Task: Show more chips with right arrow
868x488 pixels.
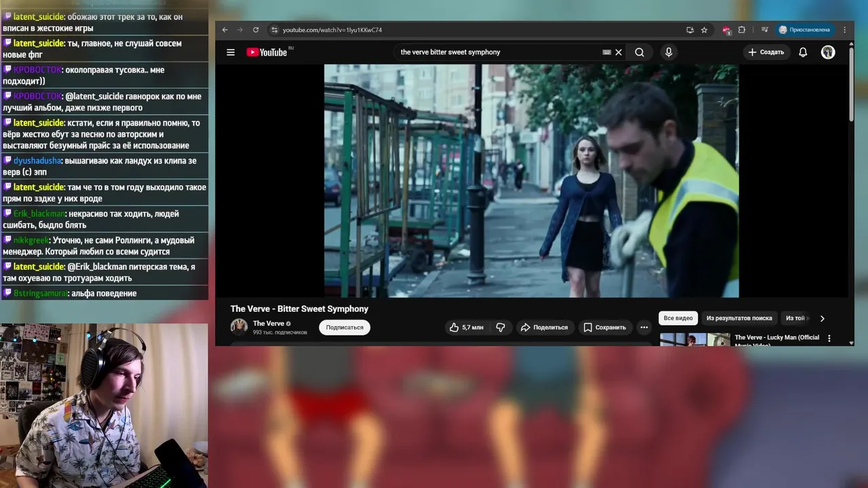Action: point(822,318)
